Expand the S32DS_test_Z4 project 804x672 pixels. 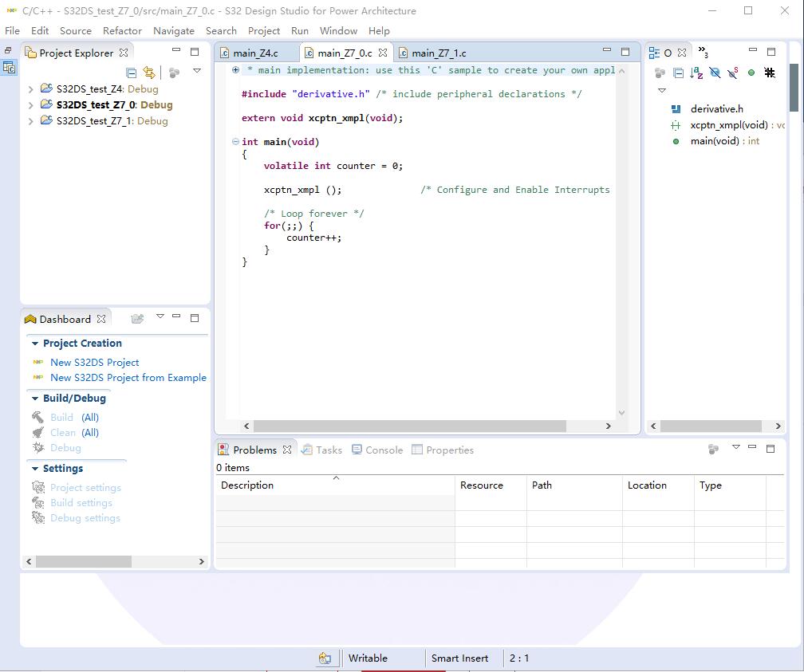point(31,90)
